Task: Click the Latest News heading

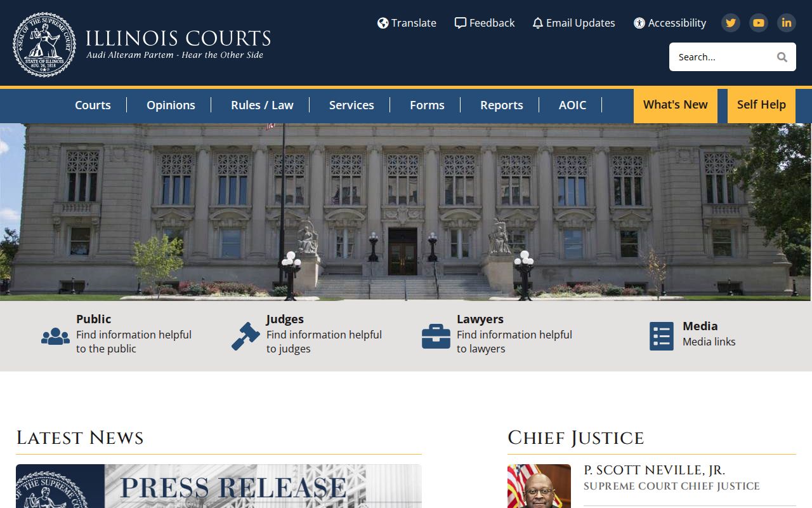Action: point(80,438)
